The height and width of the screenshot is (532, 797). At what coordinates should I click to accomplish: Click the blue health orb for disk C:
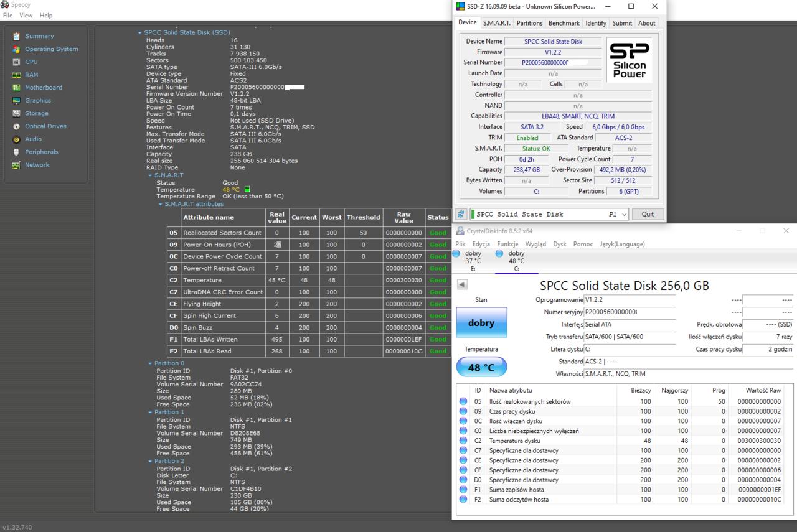[x=499, y=254]
